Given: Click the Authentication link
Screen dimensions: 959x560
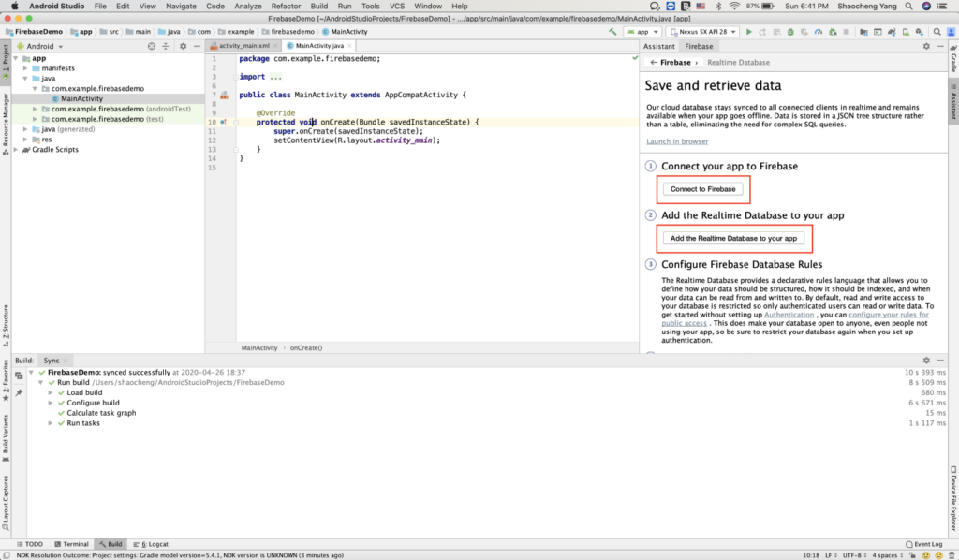Looking at the screenshot, I should coord(789,315).
